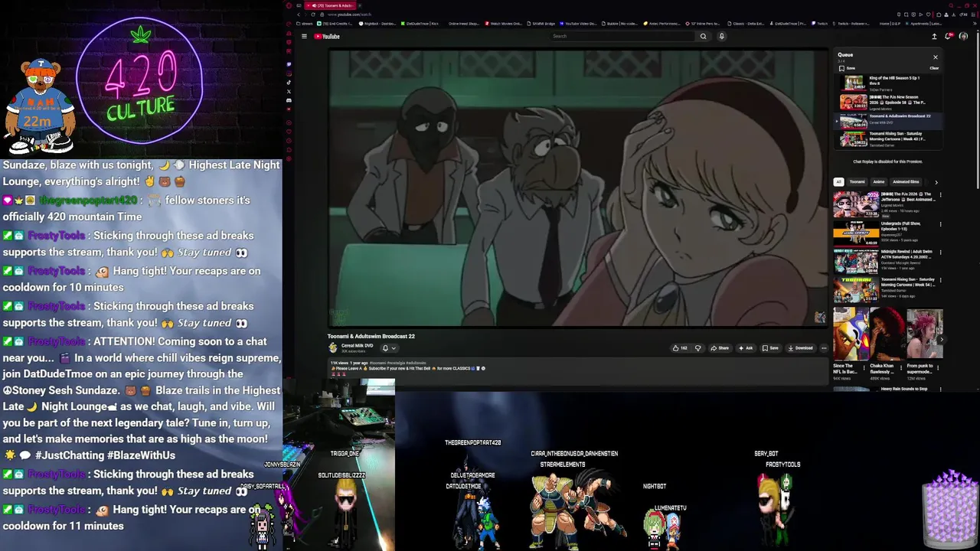
Task: Open the Opera sidebar logo menu
Action: click(x=289, y=5)
